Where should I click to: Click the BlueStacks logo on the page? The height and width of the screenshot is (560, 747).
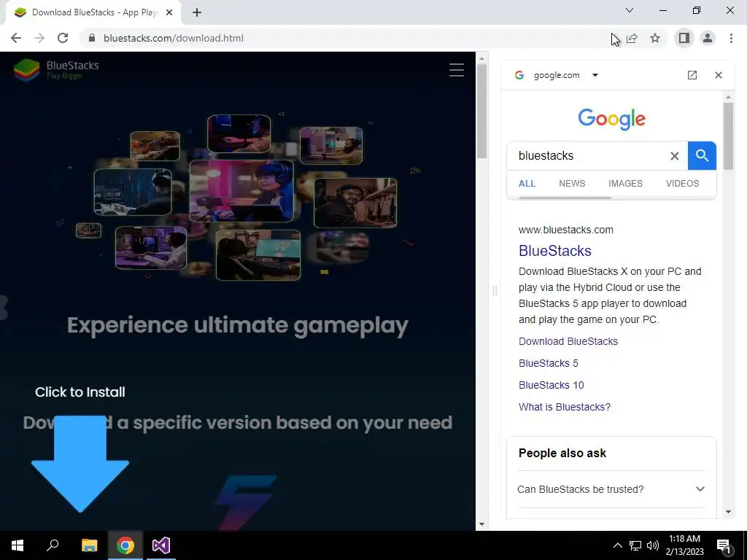point(56,69)
